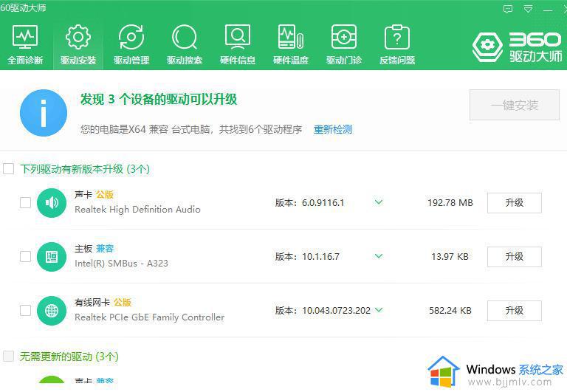
Task: Check the Realtek PCIe GbE Family Controller checkbox
Action: coord(25,310)
